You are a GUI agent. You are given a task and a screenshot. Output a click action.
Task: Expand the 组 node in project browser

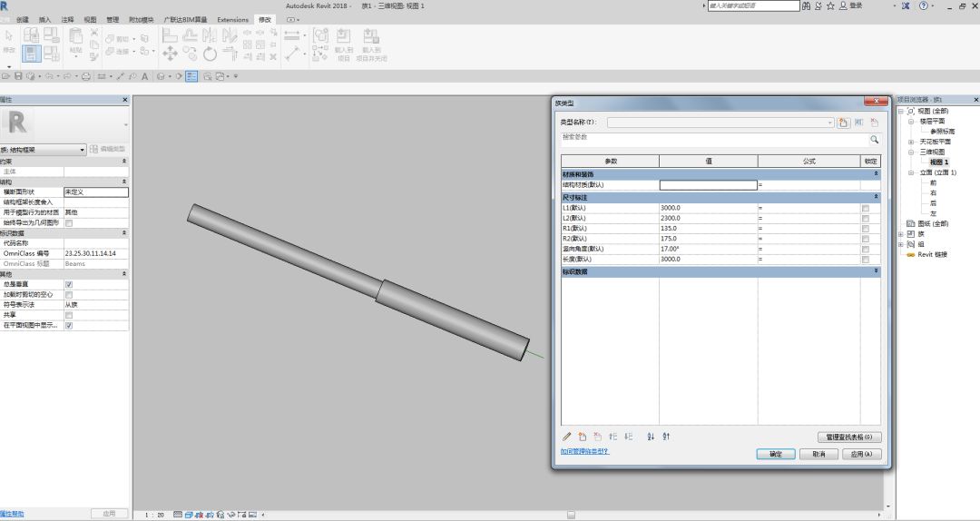point(901,244)
